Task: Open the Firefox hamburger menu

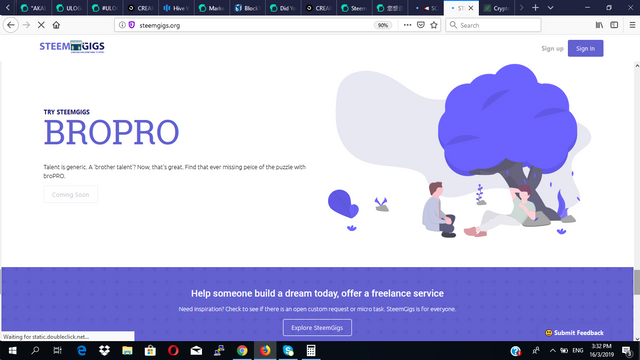Action: (632, 25)
